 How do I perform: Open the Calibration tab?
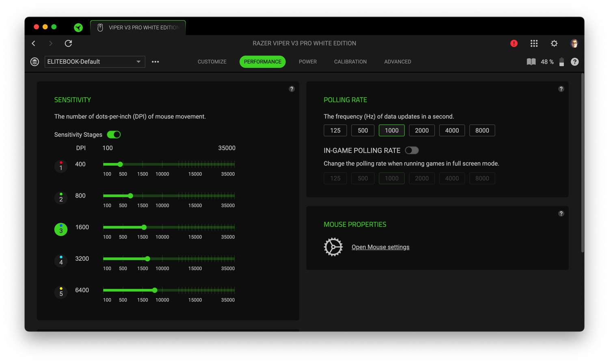[x=350, y=62]
